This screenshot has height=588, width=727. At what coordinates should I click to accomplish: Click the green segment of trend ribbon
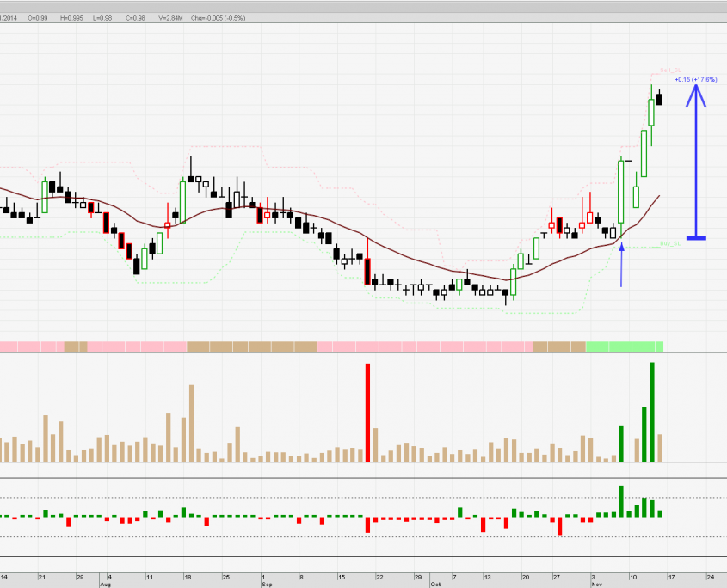tap(625, 346)
